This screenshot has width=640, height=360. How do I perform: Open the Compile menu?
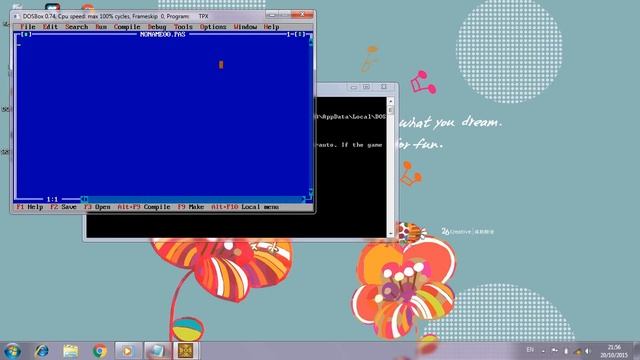point(127,27)
